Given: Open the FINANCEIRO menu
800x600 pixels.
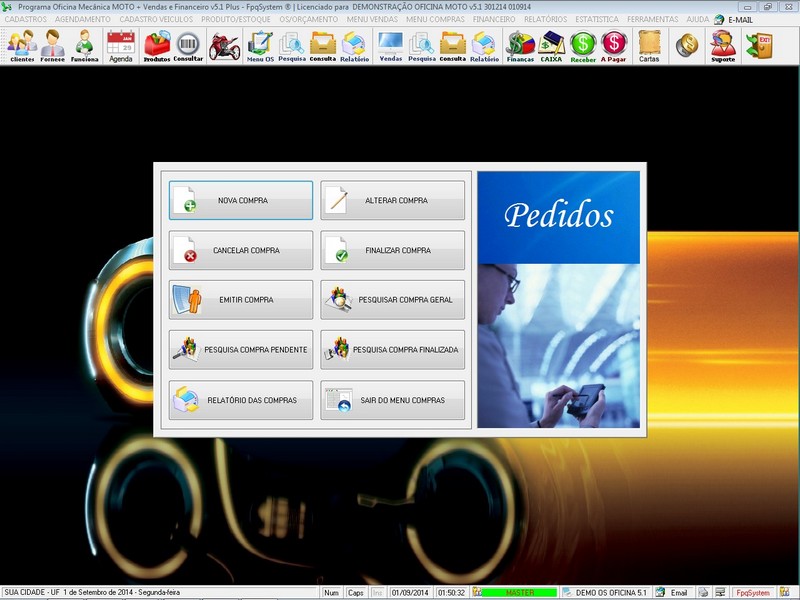Looking at the screenshot, I should [494, 19].
